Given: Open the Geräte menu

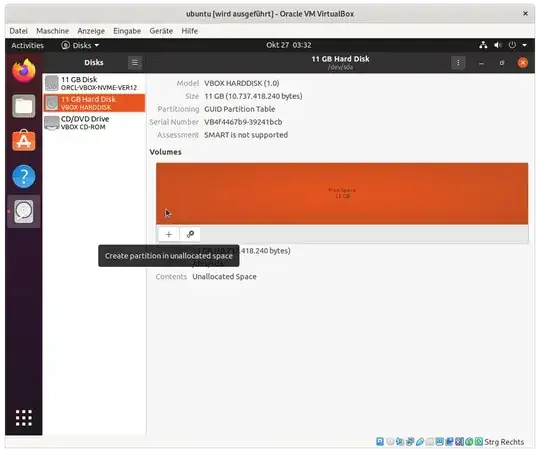Looking at the screenshot, I should coord(161,31).
